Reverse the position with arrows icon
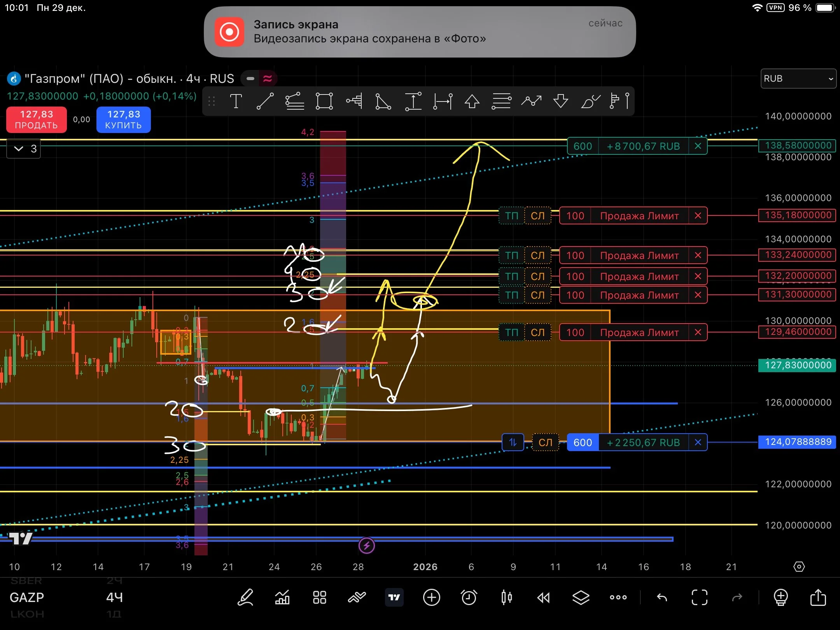The width and height of the screenshot is (840, 630). pos(513,442)
